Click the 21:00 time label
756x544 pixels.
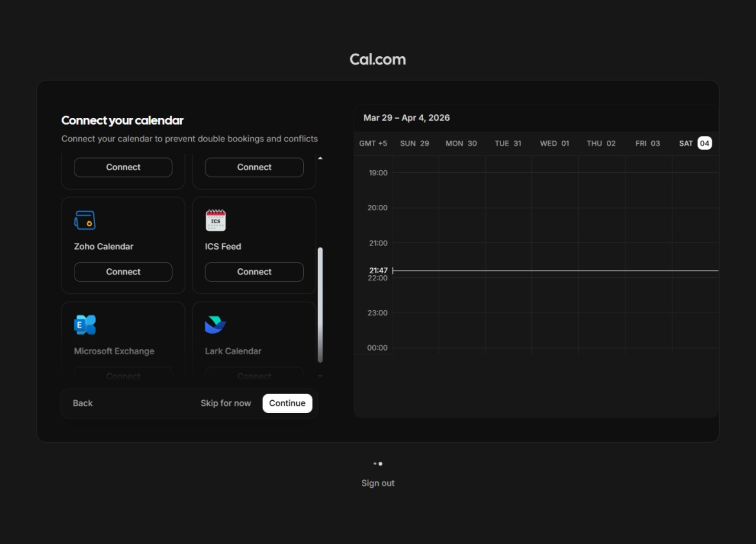click(378, 243)
